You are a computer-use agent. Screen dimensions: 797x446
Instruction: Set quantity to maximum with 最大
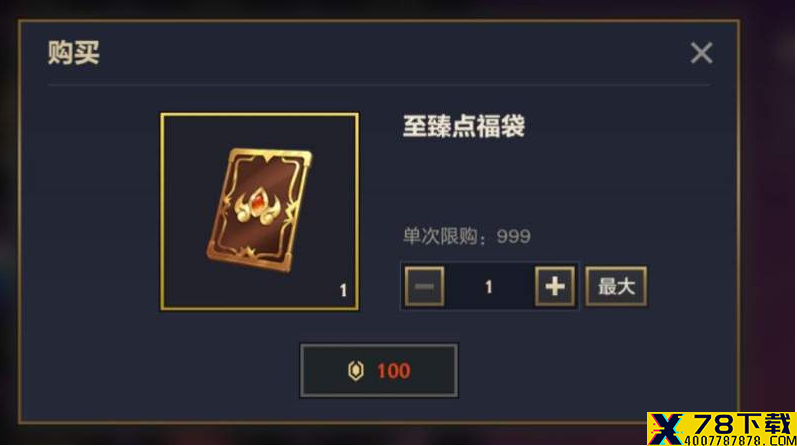coord(616,286)
